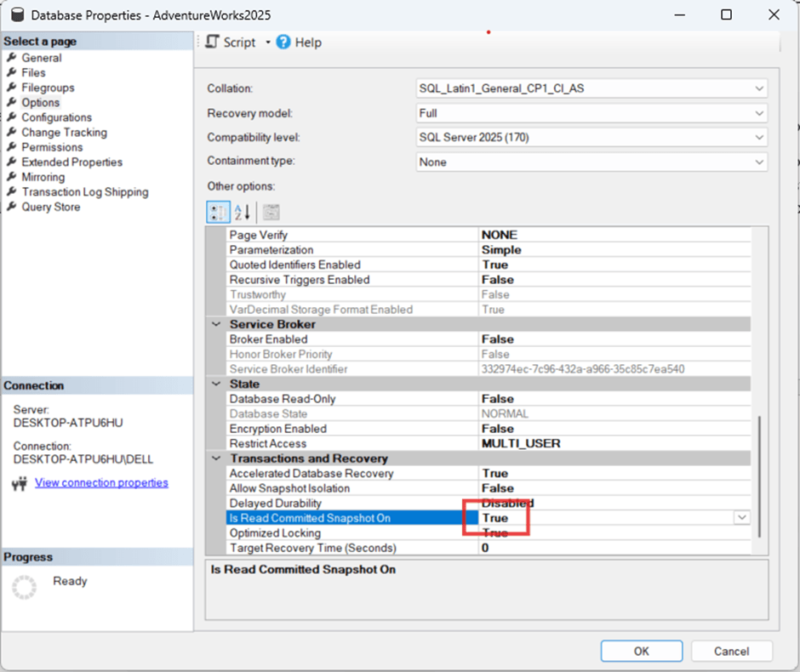
Task: Select the Allow Snapshot Isolation row
Action: coord(489,488)
